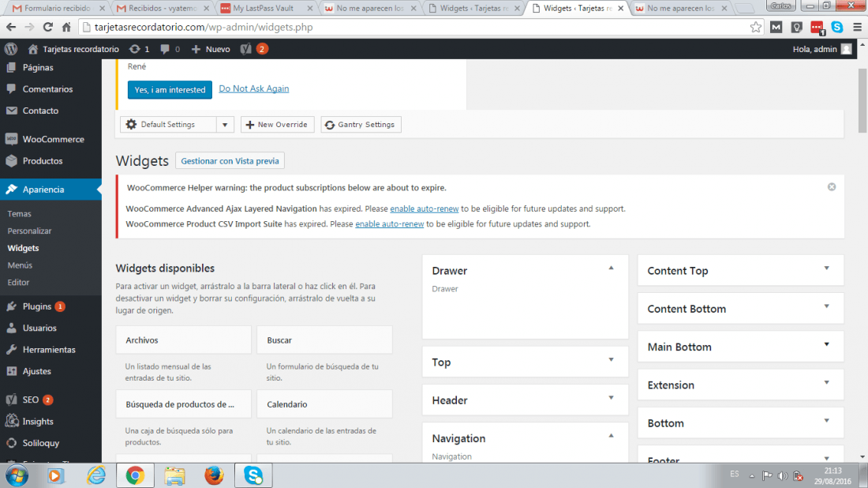Open the LastPass extension icon
This screenshot has height=488, width=868.
click(817, 27)
